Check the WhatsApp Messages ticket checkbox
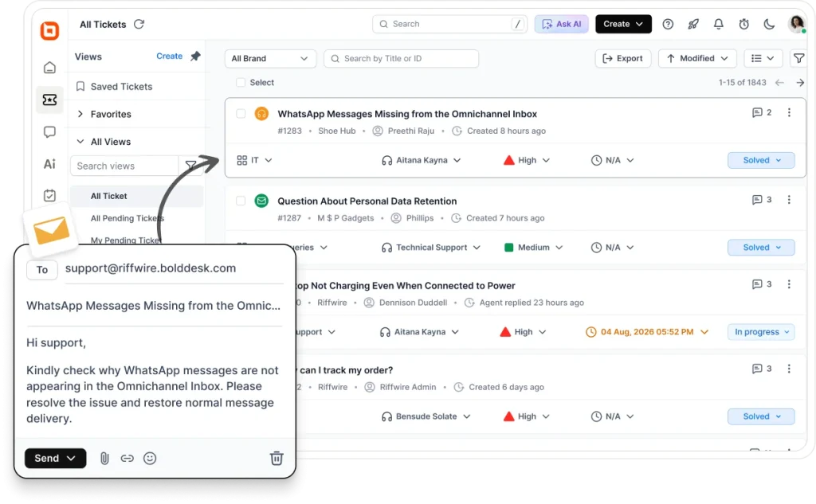The image size is (816, 504). pyautogui.click(x=241, y=113)
